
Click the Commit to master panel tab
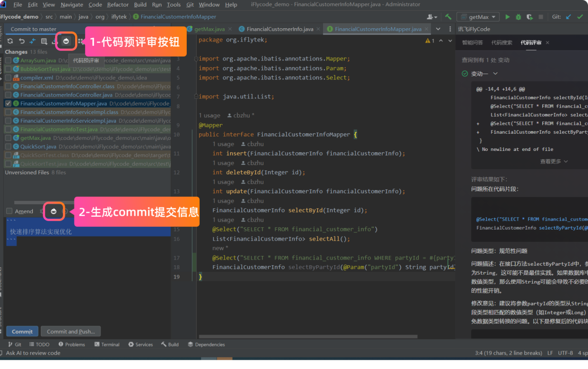33,29
